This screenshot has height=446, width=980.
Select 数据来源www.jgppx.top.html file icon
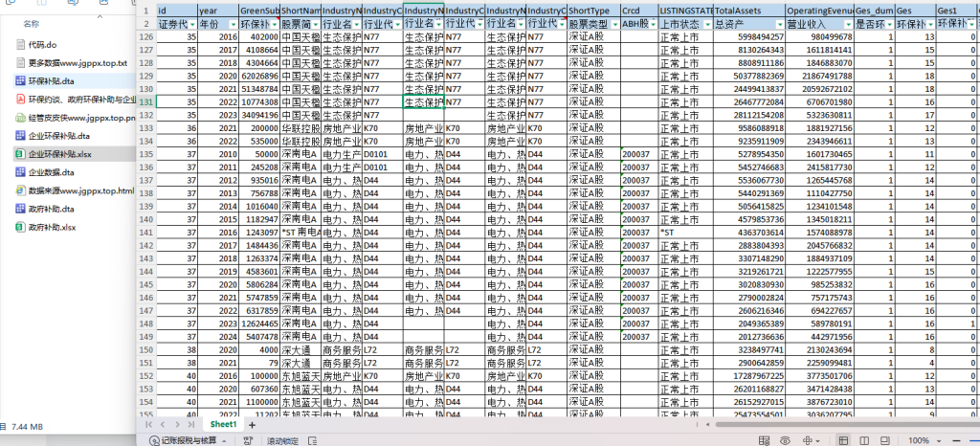pyautogui.click(x=21, y=190)
